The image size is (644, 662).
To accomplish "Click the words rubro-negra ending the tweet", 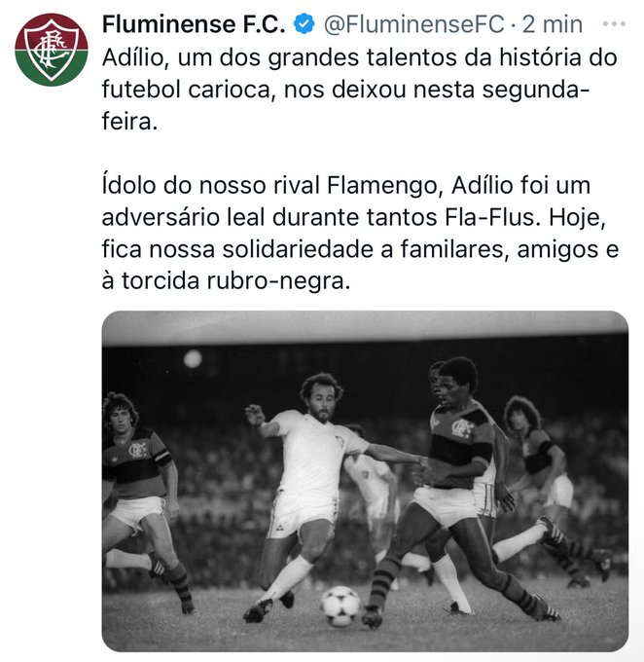I will pos(278,281).
